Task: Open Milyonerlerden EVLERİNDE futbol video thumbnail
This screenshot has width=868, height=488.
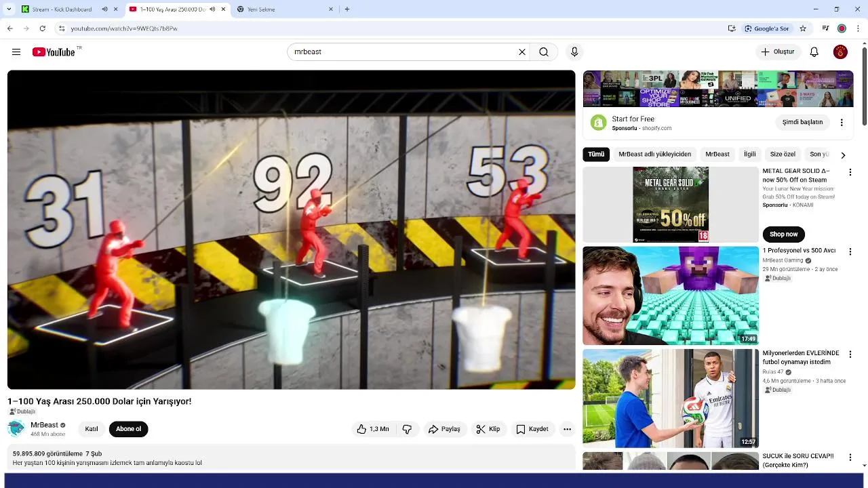Action: pyautogui.click(x=671, y=399)
